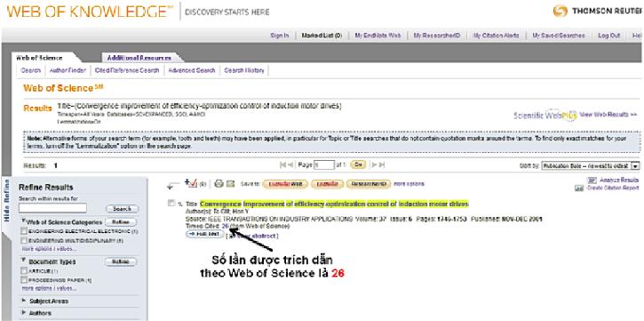Check the Article document type

click(x=24, y=271)
